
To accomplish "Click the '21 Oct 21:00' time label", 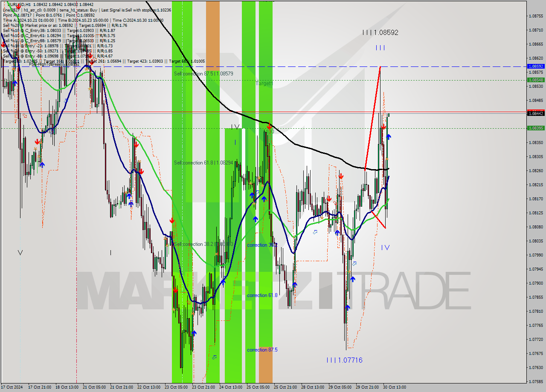I will [x=121, y=387].
